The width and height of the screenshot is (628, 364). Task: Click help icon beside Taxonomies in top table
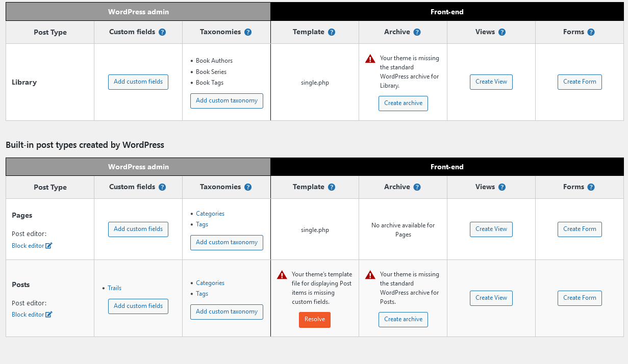click(248, 32)
